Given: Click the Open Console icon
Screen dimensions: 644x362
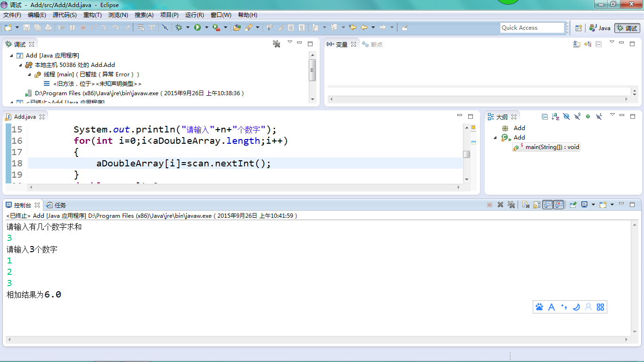Looking at the screenshot, I should (x=603, y=205).
